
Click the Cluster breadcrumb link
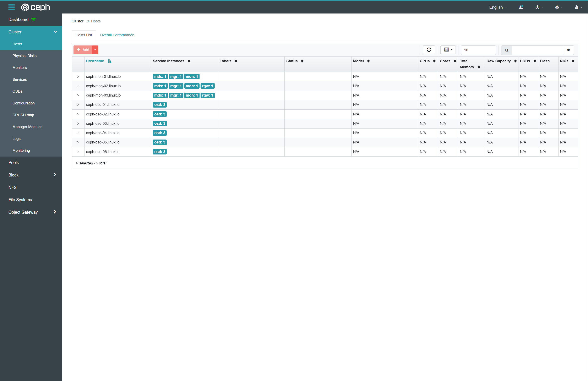coord(77,21)
